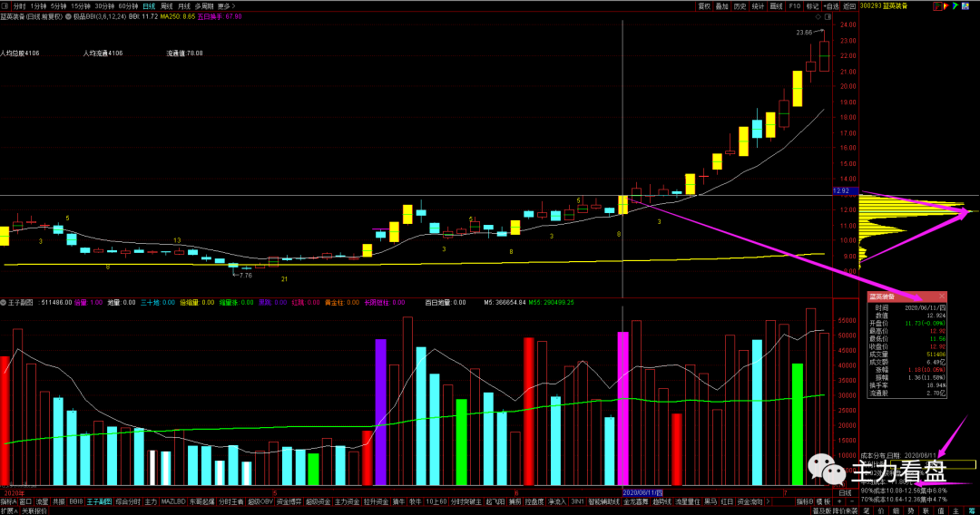
Task: Close the 蓝英装备 data popup
Action: [x=941, y=296]
